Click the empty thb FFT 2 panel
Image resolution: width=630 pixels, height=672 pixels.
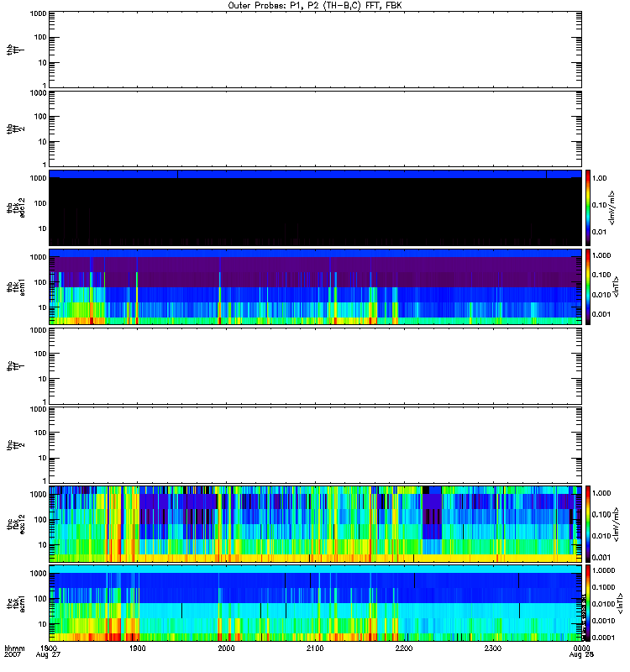[315, 127]
